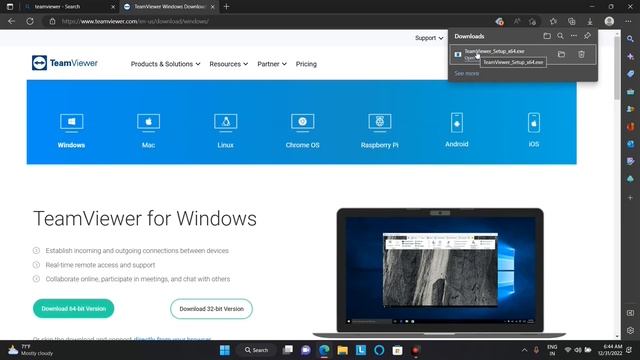640x360 pixels.
Task: Open file TeamViewer_Setup_x64.exe from Downloads
Action: (x=494, y=51)
